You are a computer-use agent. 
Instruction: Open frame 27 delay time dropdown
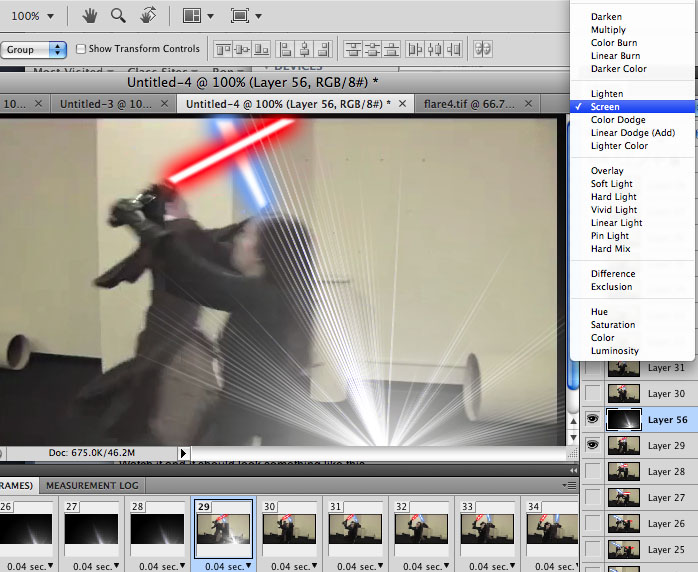tap(116, 566)
